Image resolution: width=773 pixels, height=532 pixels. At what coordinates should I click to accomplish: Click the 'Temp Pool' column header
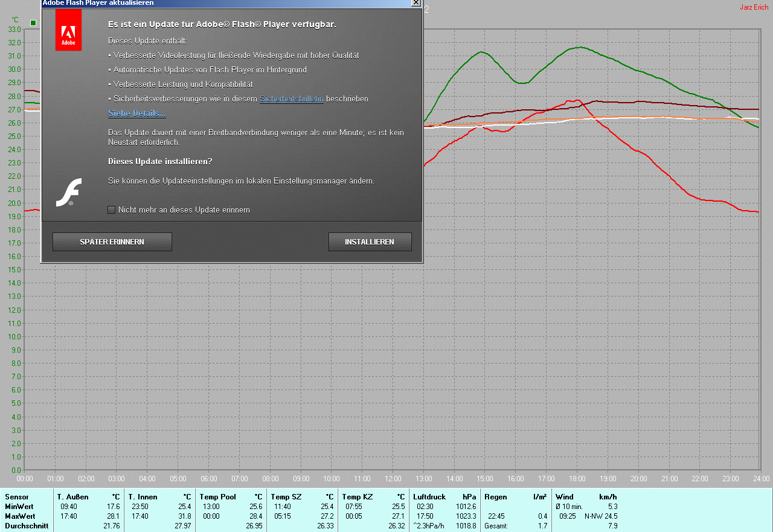click(x=217, y=497)
